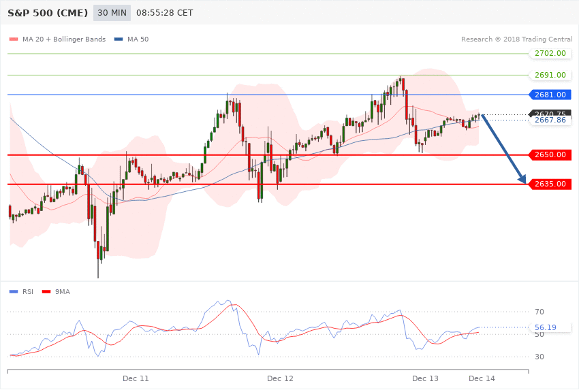The image size is (579, 392).
Task: Click the RSI legend label text
Action: point(28,292)
